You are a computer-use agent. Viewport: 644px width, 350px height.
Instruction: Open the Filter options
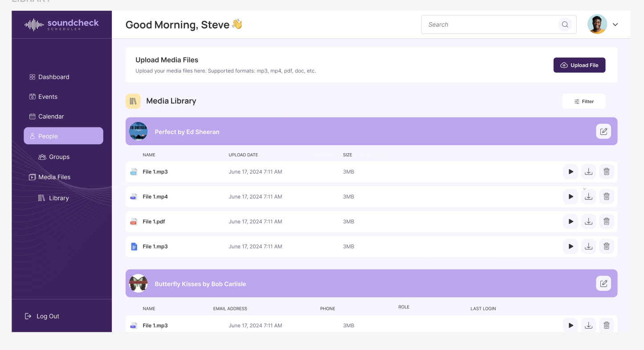584,101
